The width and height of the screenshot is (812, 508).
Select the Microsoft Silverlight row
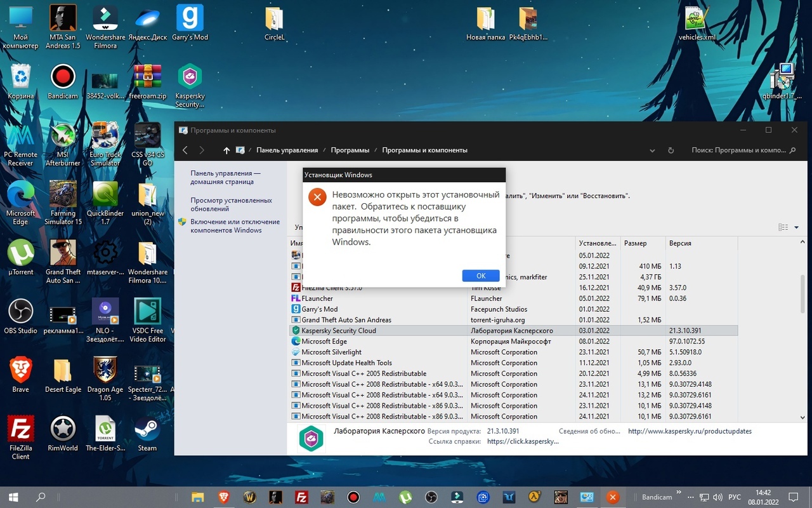click(x=513, y=352)
